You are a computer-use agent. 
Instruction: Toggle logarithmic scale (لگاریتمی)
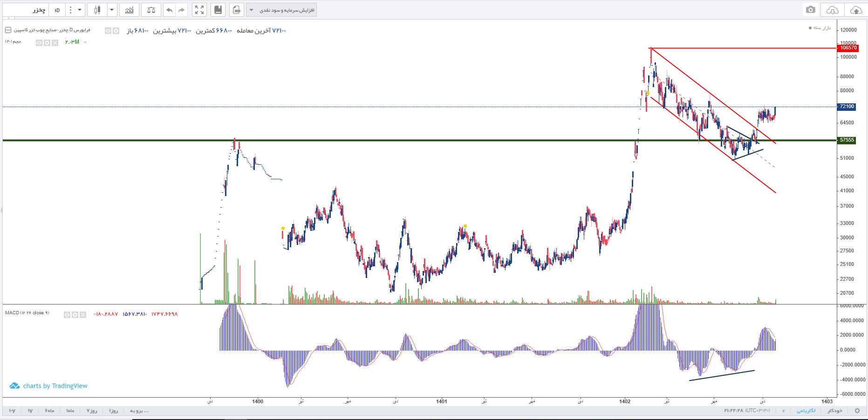point(806,411)
